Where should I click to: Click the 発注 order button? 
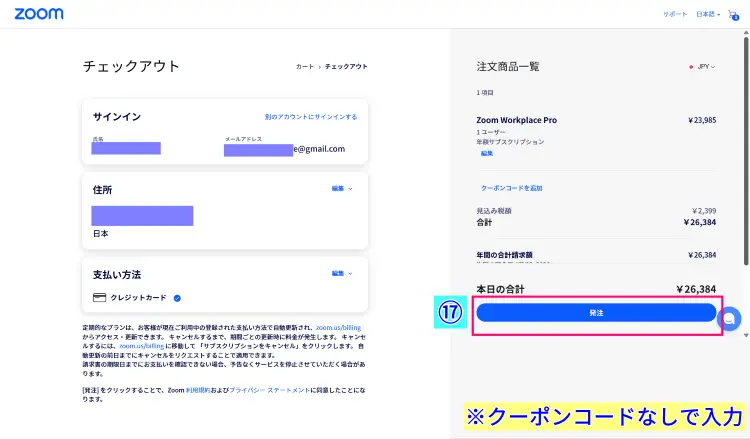(x=596, y=313)
